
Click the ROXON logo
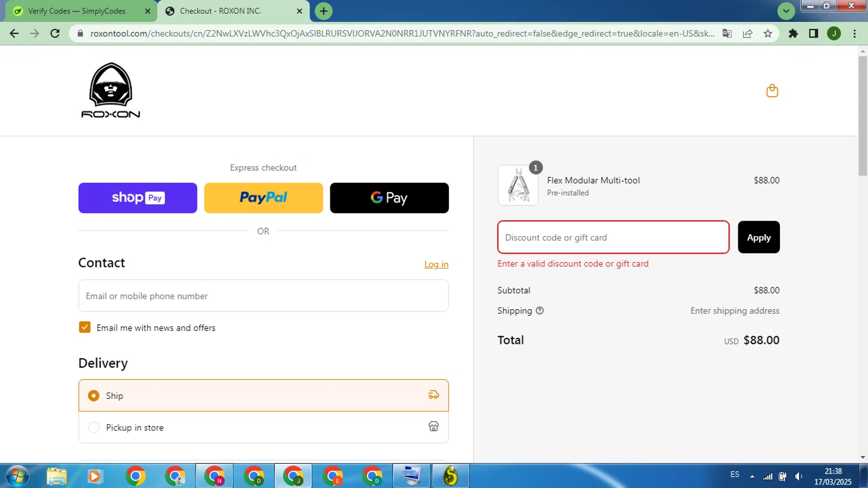pos(111,90)
